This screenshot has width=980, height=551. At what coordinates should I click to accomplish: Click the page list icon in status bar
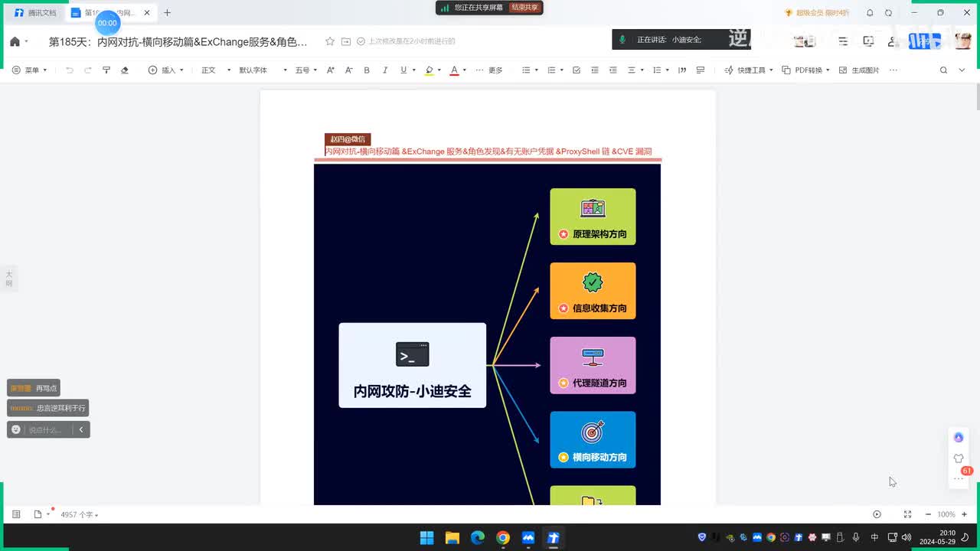coord(16,514)
